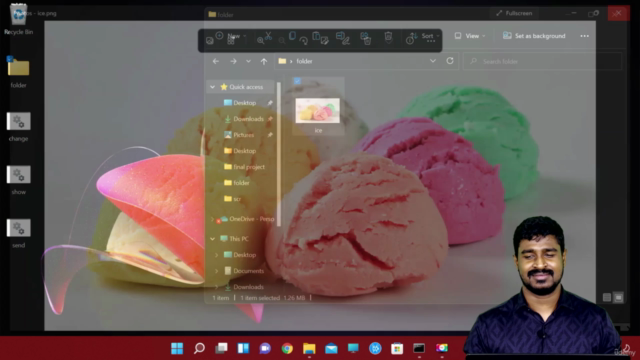Click the Refresh button beside address bar
The width and height of the screenshot is (640, 360).
click(x=450, y=61)
